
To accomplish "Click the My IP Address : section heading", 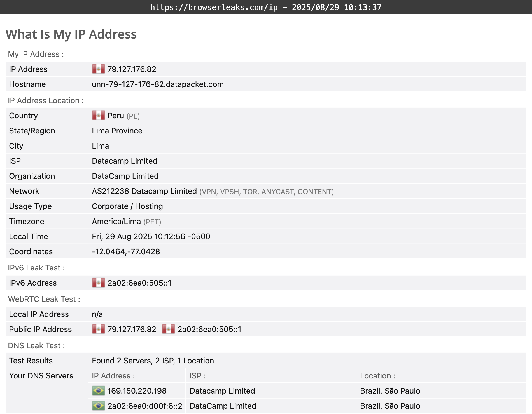I will pyautogui.click(x=36, y=54).
